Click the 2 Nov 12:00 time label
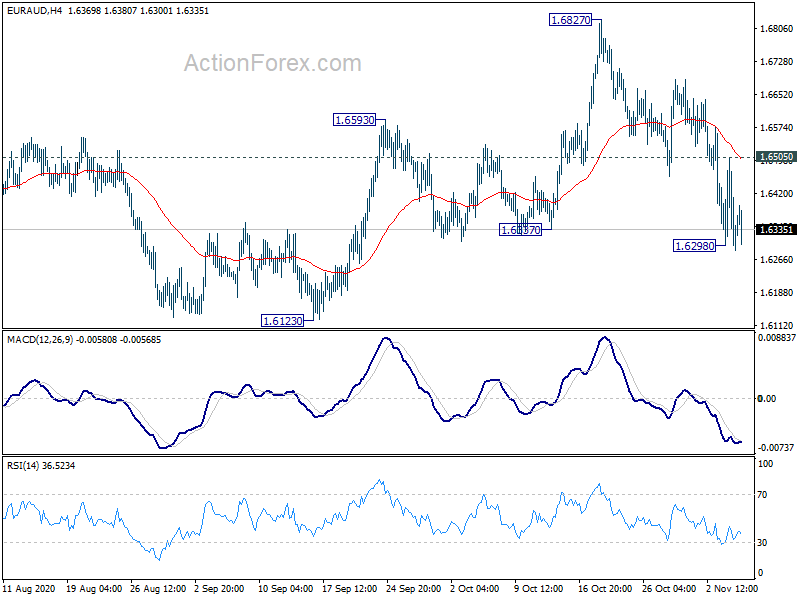The image size is (800, 600). tap(731, 589)
